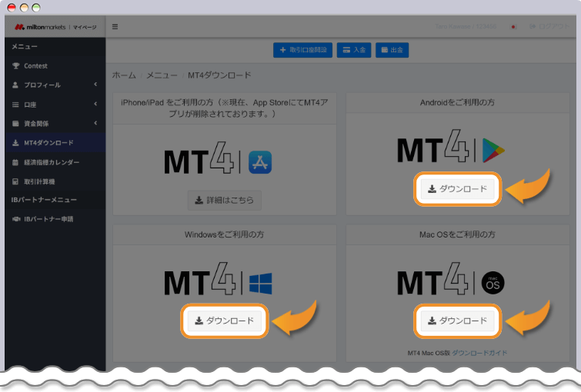The height and width of the screenshot is (392, 581).
Task: Click the MT4 logo in Mac OS card
Action: tap(432, 279)
